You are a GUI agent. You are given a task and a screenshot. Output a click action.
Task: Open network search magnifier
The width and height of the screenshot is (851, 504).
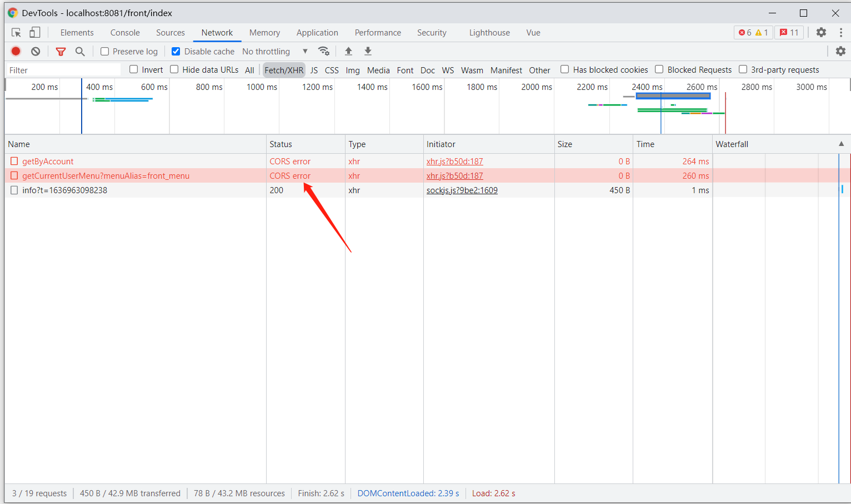point(80,52)
